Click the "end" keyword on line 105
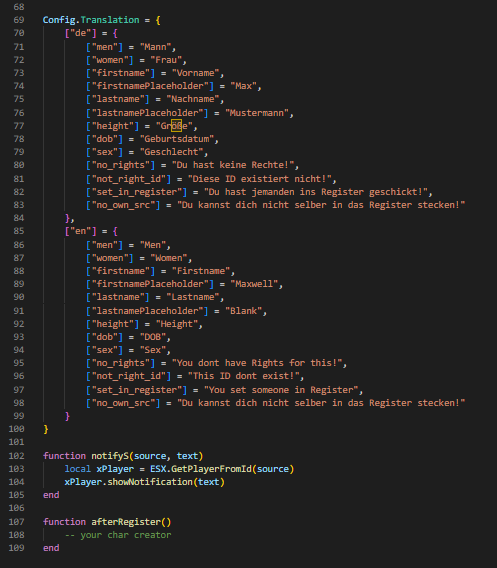This screenshot has height=568, width=497. click(x=51, y=495)
